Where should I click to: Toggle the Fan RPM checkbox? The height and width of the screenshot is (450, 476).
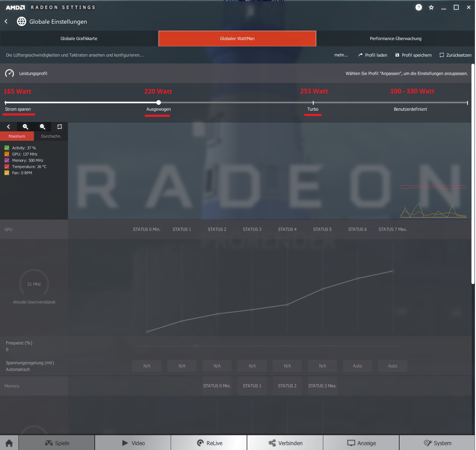pyautogui.click(x=7, y=173)
